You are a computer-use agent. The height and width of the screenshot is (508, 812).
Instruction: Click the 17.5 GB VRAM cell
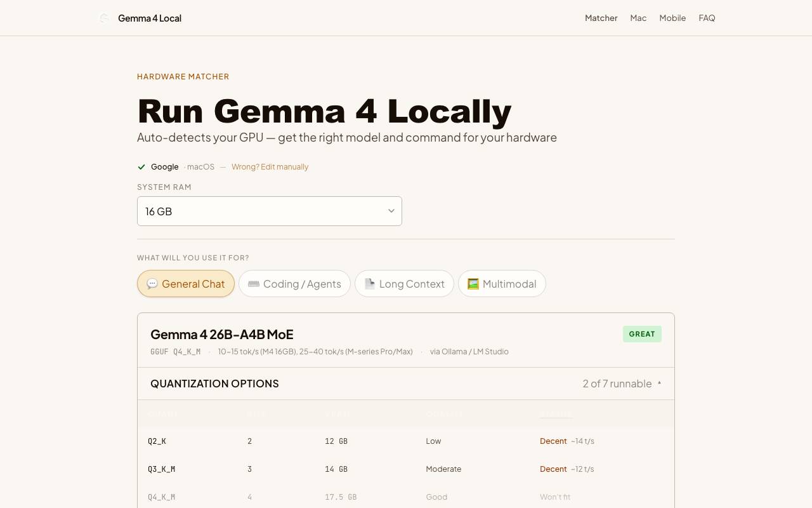(x=341, y=497)
